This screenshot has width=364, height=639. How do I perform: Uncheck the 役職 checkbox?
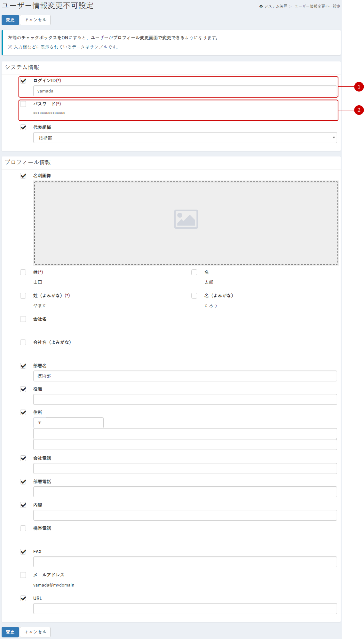click(23, 389)
